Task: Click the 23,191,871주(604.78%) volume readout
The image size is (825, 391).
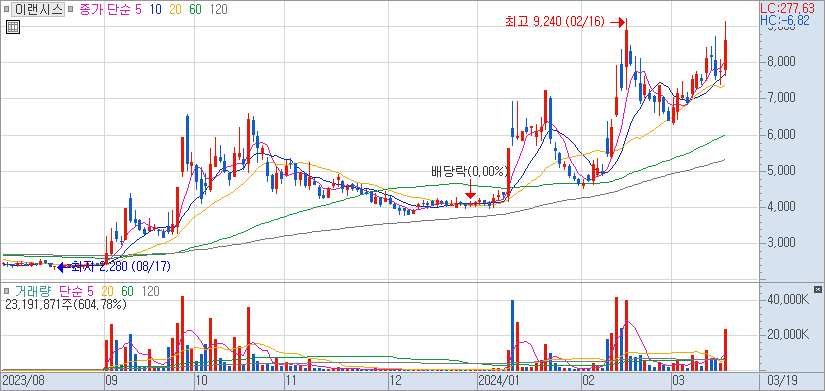Action: (65, 304)
